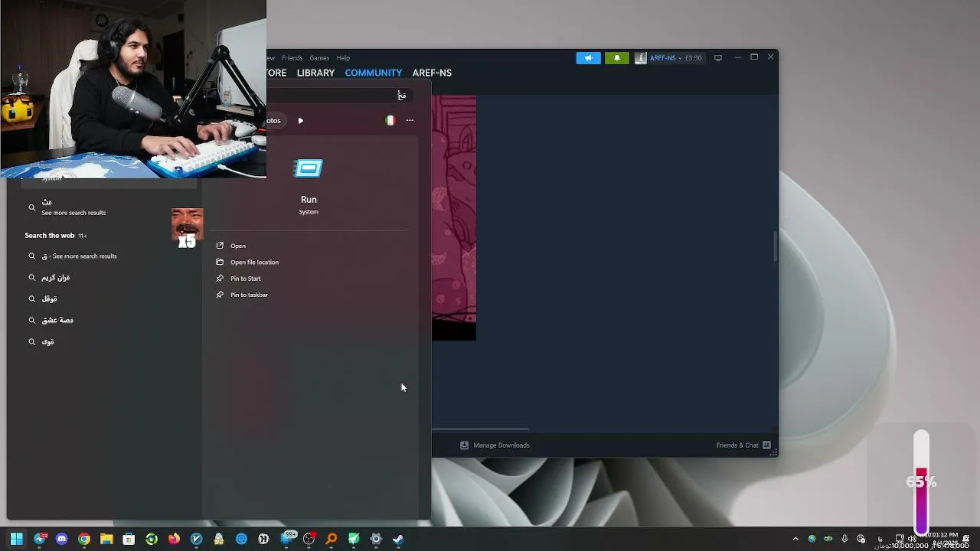Open the AREF-NS profile tab in Steam

(x=432, y=73)
